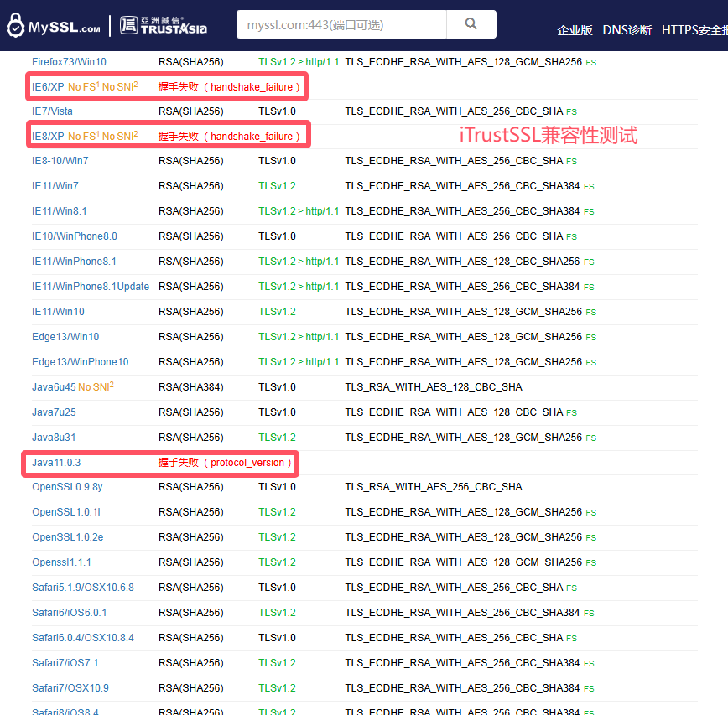Open the 企业版 menu item

click(x=575, y=29)
